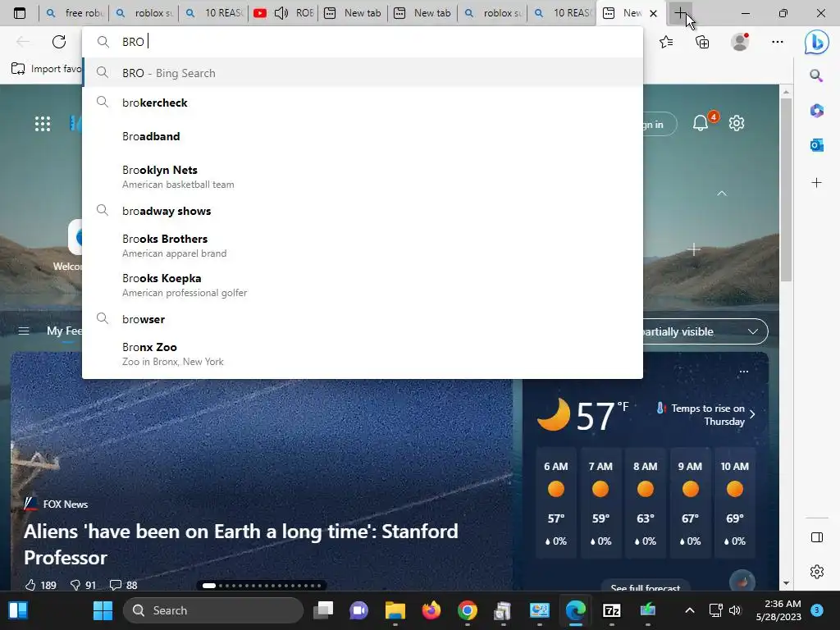Open Task View in the taskbar
Image resolution: width=840 pixels, height=630 pixels.
323,610
